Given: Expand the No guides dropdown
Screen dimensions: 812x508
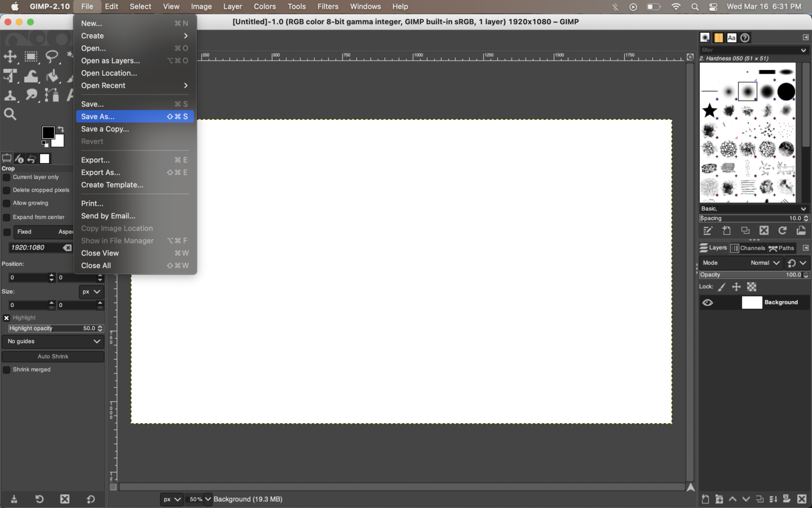Looking at the screenshot, I should click(53, 341).
